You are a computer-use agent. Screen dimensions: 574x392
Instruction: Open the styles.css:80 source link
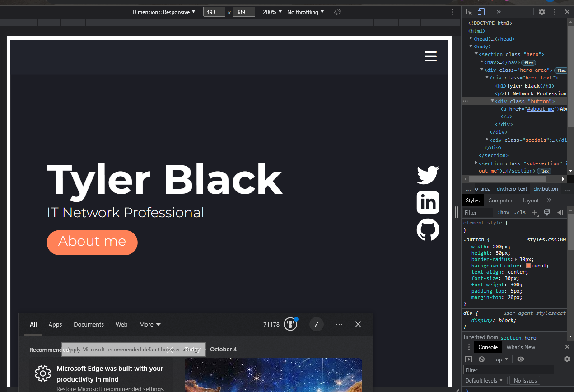pyautogui.click(x=546, y=239)
